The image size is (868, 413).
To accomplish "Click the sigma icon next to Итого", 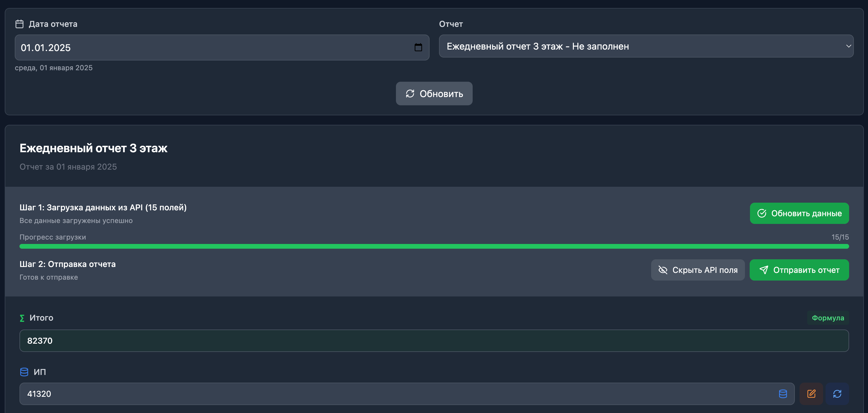I will (x=22, y=318).
